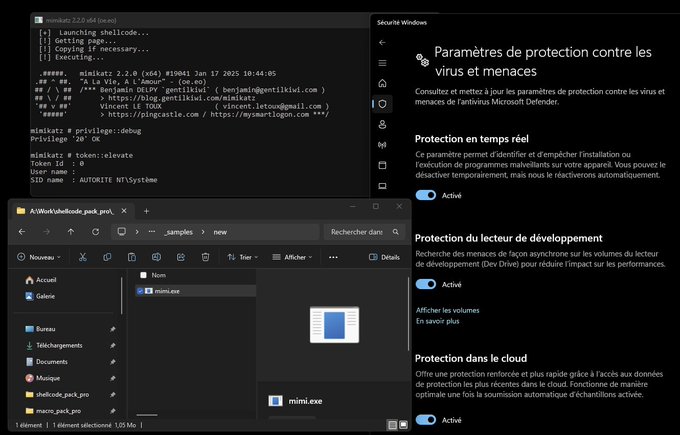The height and width of the screenshot is (435, 680).
Task: Open En savoir plus link
Action: 438,321
